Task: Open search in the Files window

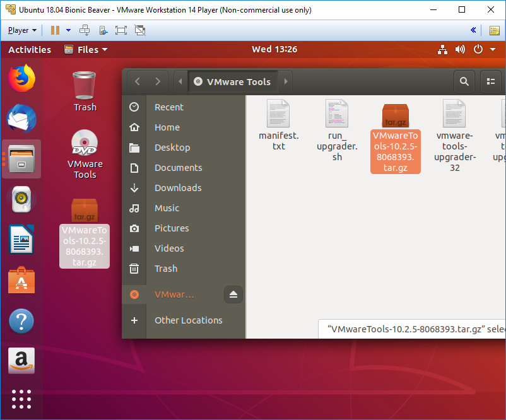Action: (464, 81)
